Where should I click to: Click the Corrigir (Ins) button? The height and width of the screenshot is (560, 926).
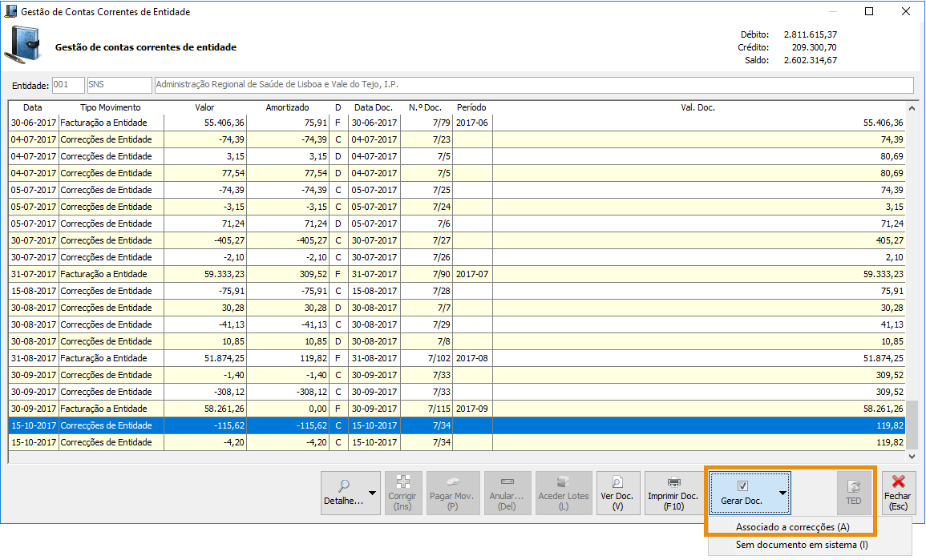pyautogui.click(x=402, y=492)
